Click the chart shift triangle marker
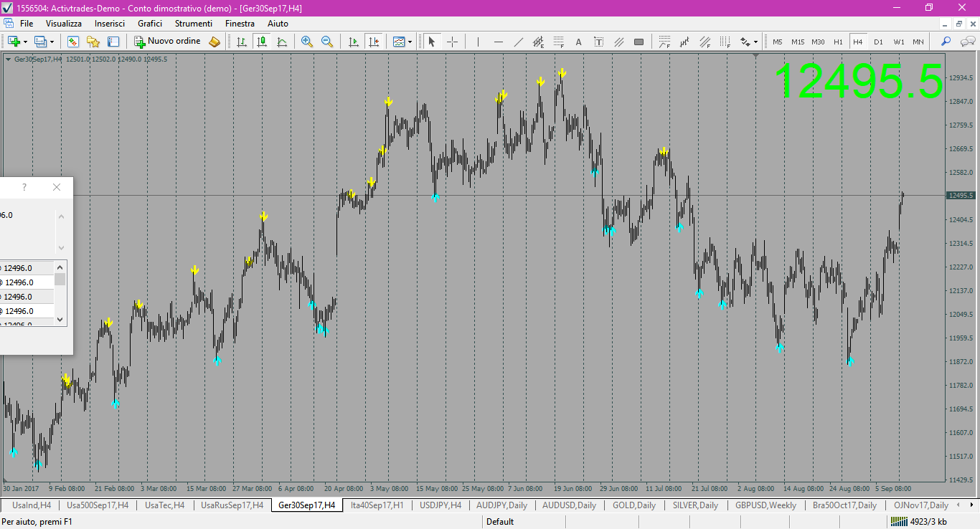The width and height of the screenshot is (980, 529). point(755,56)
